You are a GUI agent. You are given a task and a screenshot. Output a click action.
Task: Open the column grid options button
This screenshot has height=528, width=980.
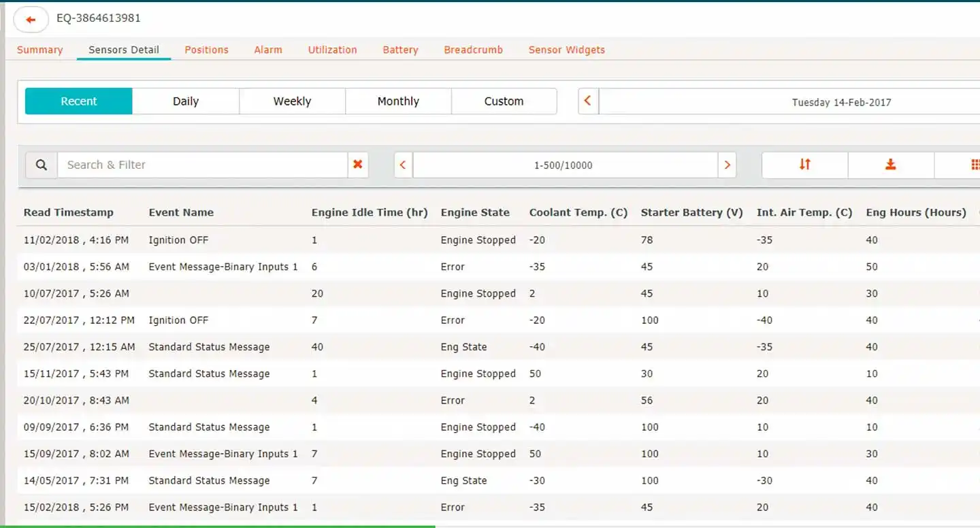pyautogui.click(x=958, y=165)
